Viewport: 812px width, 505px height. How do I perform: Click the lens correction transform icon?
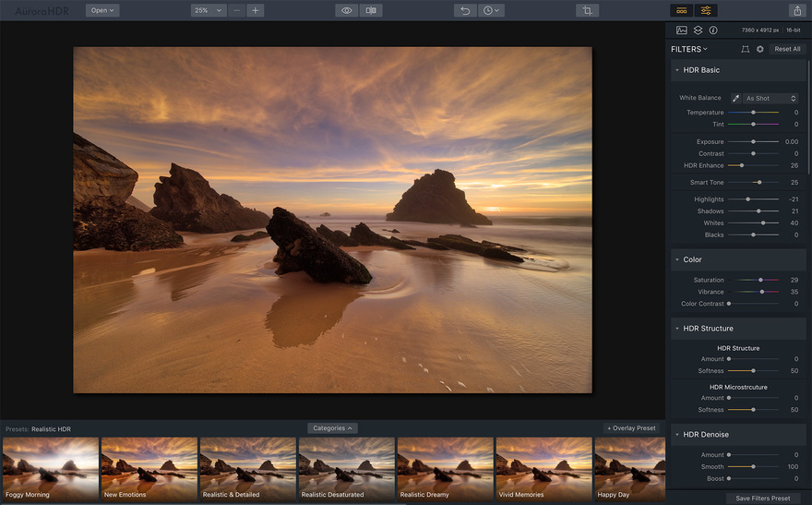pyautogui.click(x=746, y=49)
